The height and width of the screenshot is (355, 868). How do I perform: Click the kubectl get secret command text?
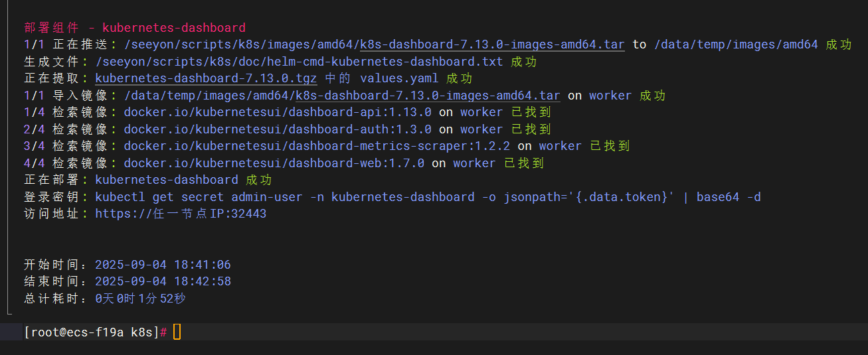(x=428, y=197)
